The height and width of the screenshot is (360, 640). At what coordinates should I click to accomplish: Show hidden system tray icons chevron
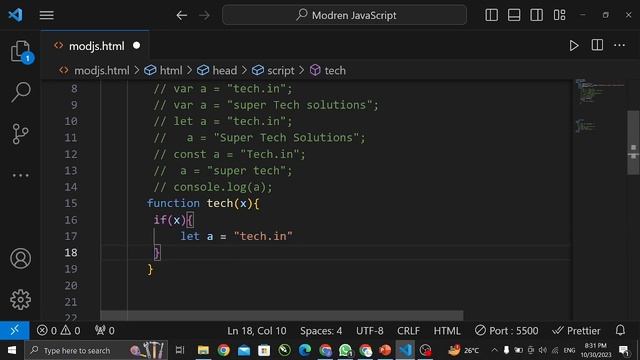point(494,350)
